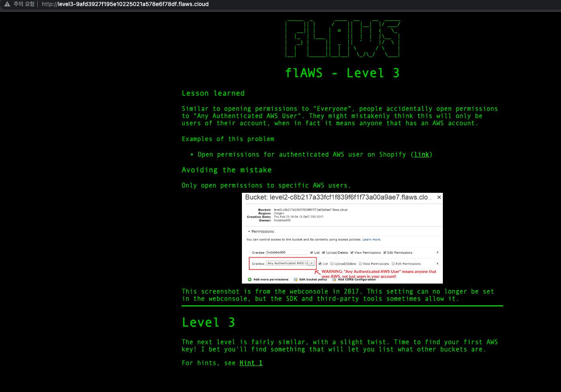Click the not-secure warning triangle in address bar
Viewport: 561px width, 392px height.
point(7,4)
